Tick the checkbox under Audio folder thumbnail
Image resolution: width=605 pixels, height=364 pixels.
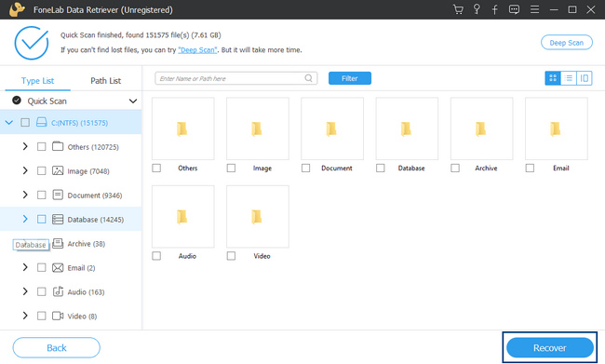coord(156,256)
